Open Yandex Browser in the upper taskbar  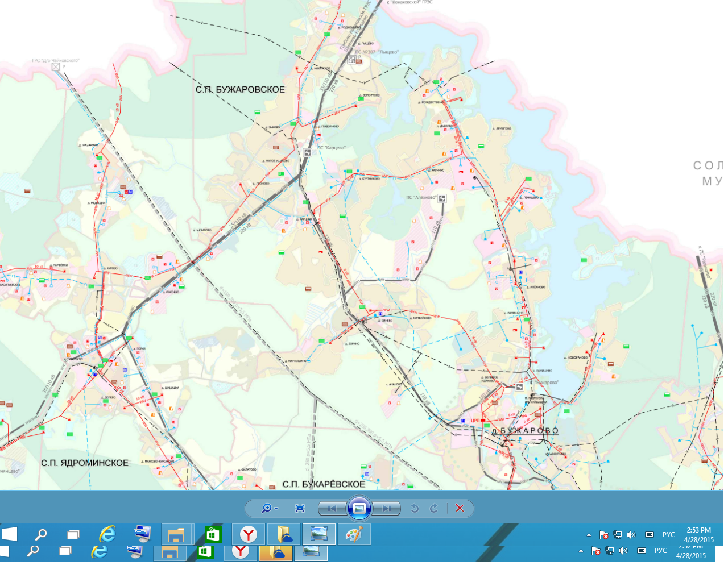point(249,534)
